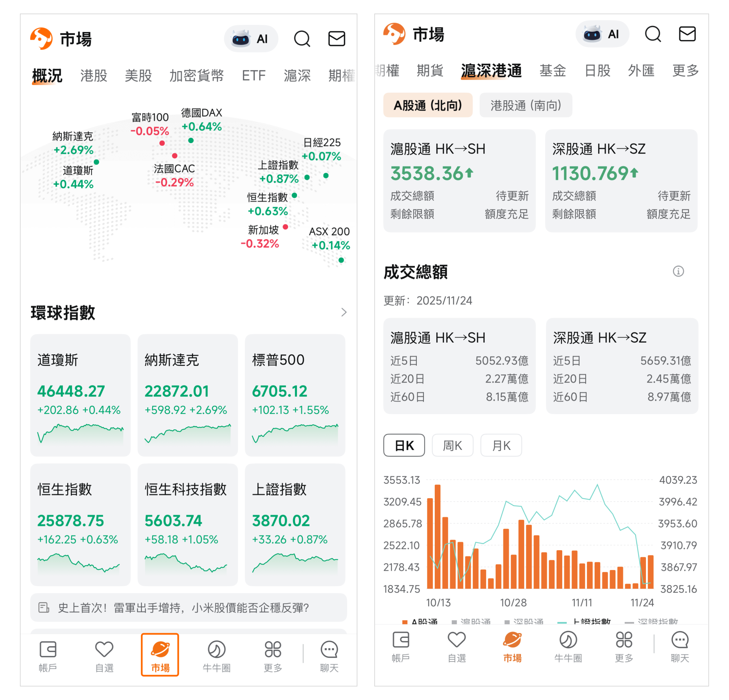729x700 pixels.
Task: Switch to the 美股 tab
Action: [138, 76]
